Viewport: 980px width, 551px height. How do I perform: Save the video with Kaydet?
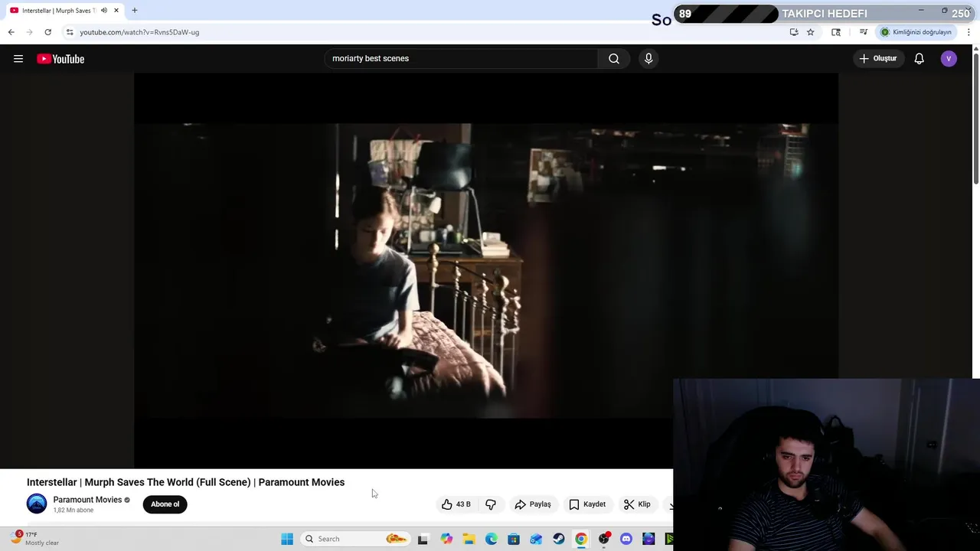[x=587, y=504]
